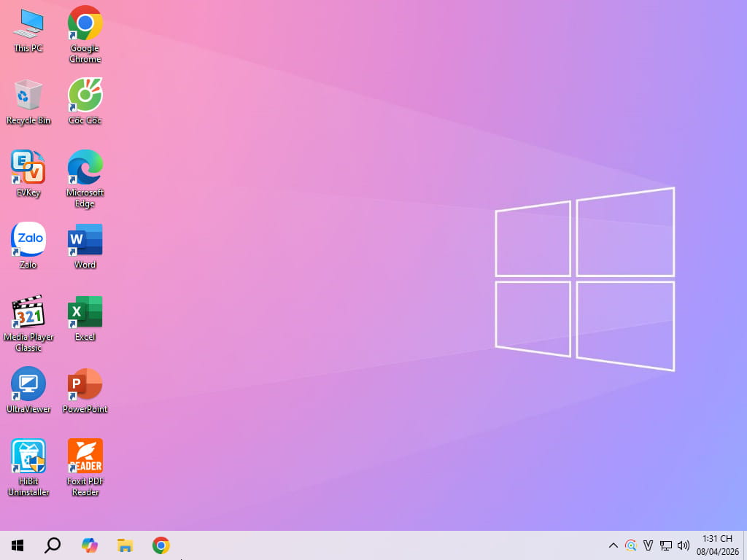The height and width of the screenshot is (560, 747).
Task: Select the UltraViewer desktop shortcut
Action: tap(28, 391)
